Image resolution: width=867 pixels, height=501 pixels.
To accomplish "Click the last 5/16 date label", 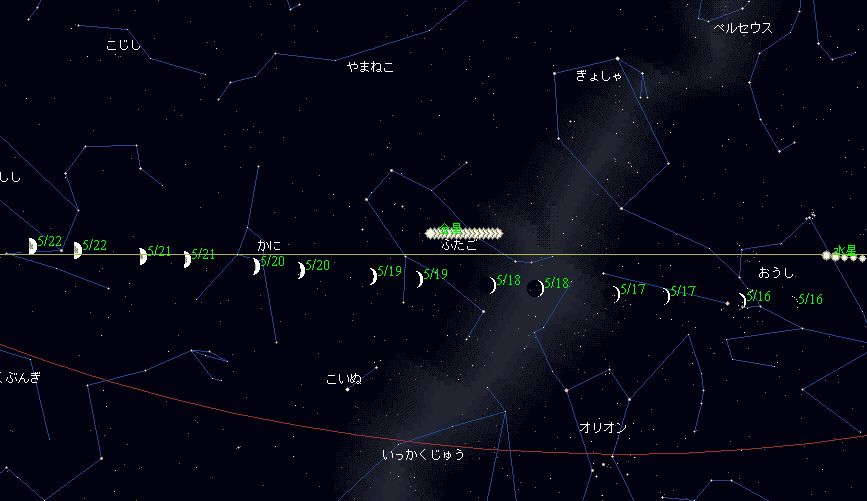I will coord(810,299).
